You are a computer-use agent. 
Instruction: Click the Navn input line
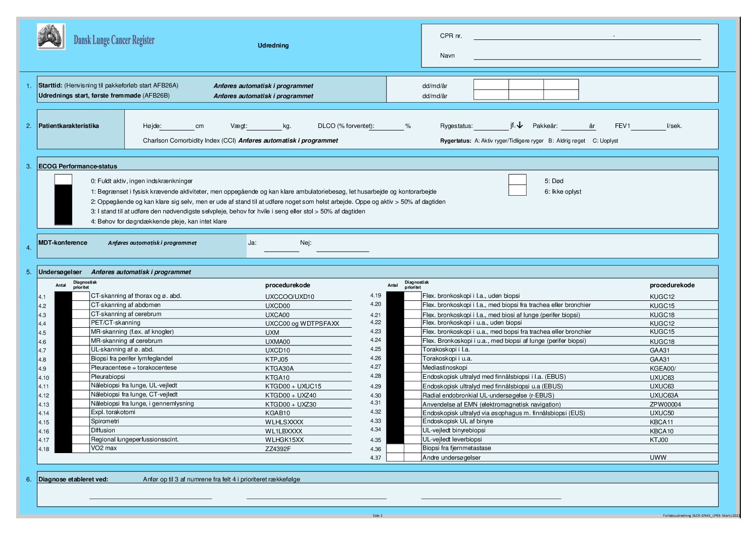[x=587, y=56]
